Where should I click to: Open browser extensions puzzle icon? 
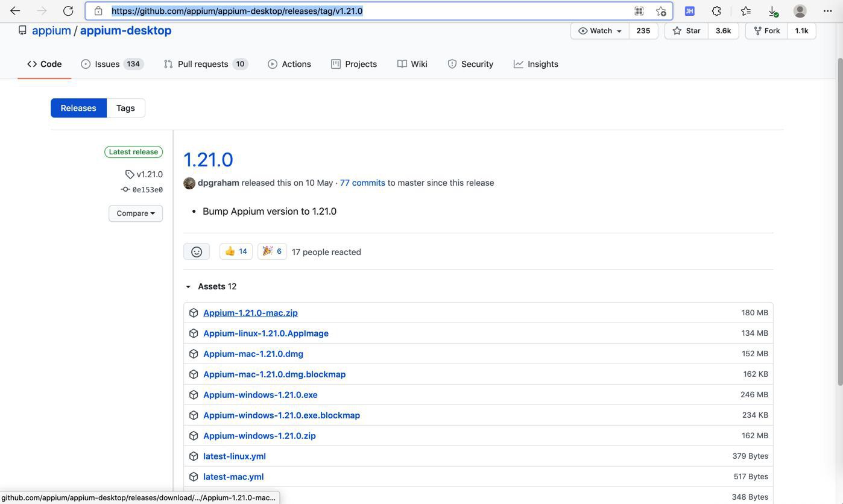pos(716,11)
